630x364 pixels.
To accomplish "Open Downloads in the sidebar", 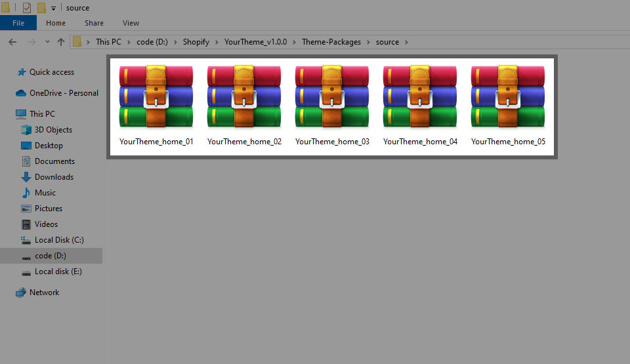I will click(54, 177).
